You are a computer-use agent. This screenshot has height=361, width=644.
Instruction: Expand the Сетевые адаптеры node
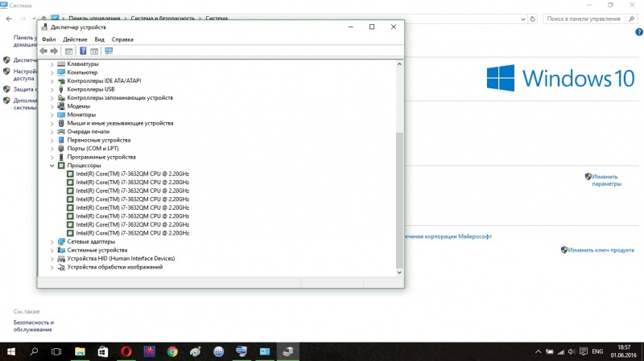pos(52,242)
